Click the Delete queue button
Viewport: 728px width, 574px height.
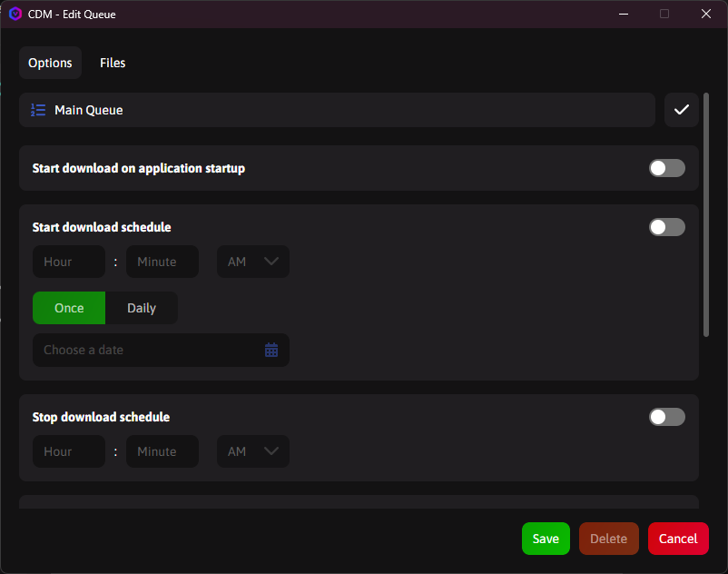pyautogui.click(x=609, y=539)
